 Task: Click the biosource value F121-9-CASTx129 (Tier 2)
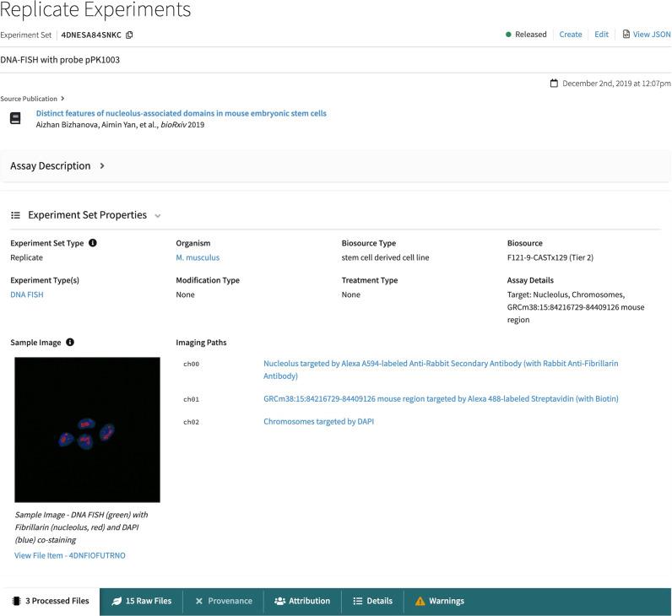(x=550, y=257)
